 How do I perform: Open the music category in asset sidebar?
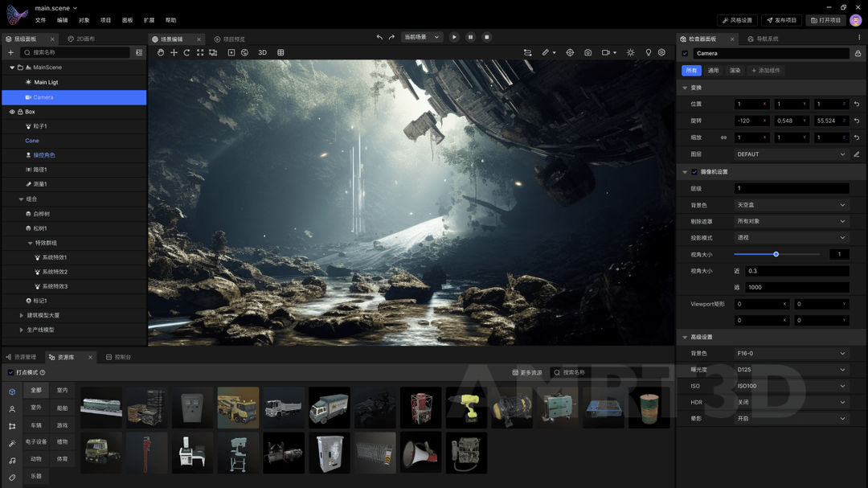coord(12,461)
